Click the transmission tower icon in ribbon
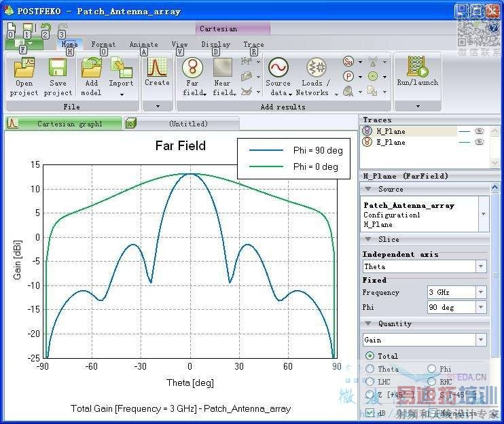This screenshot has height=424, width=504. (373, 61)
